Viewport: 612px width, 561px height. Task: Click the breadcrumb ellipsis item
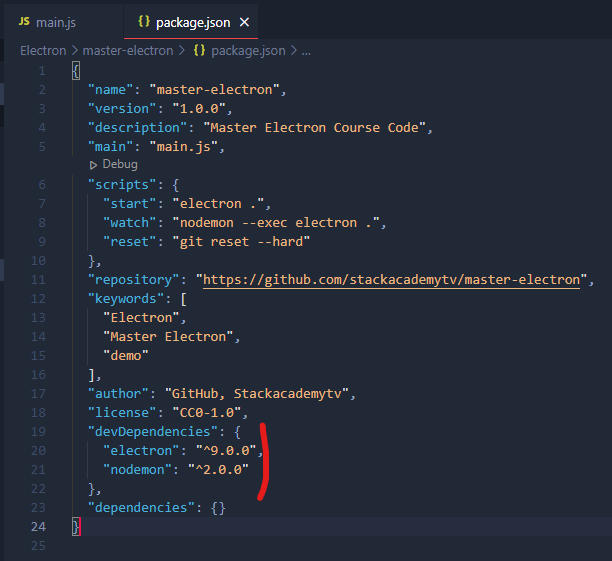tap(306, 52)
